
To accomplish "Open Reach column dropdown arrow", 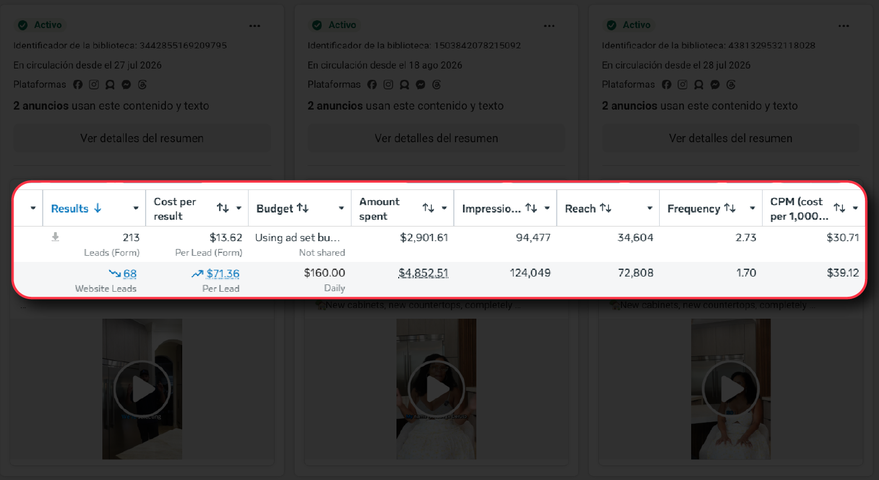I will (650, 208).
